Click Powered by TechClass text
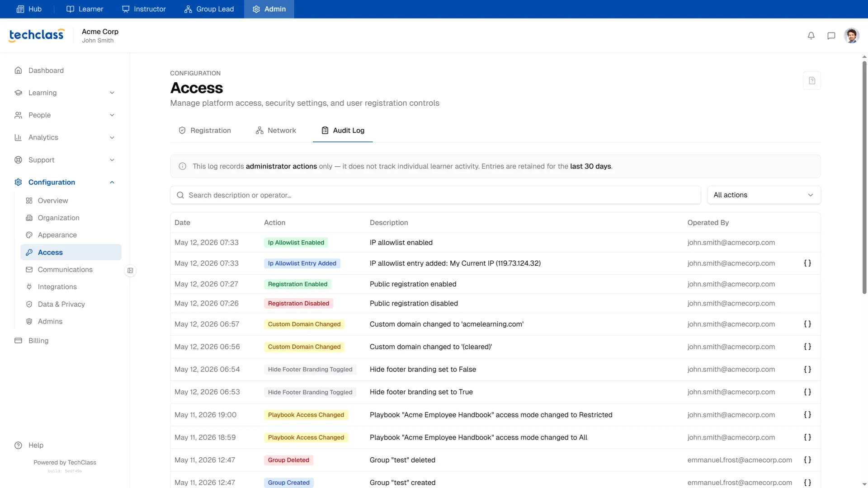The height and width of the screenshot is (488, 868). tap(65, 462)
